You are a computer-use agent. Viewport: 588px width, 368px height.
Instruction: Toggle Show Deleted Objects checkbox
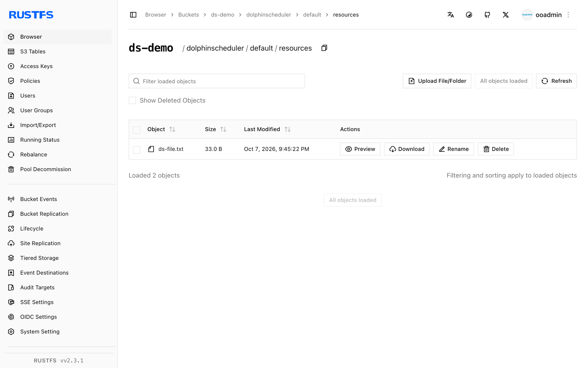click(x=132, y=100)
